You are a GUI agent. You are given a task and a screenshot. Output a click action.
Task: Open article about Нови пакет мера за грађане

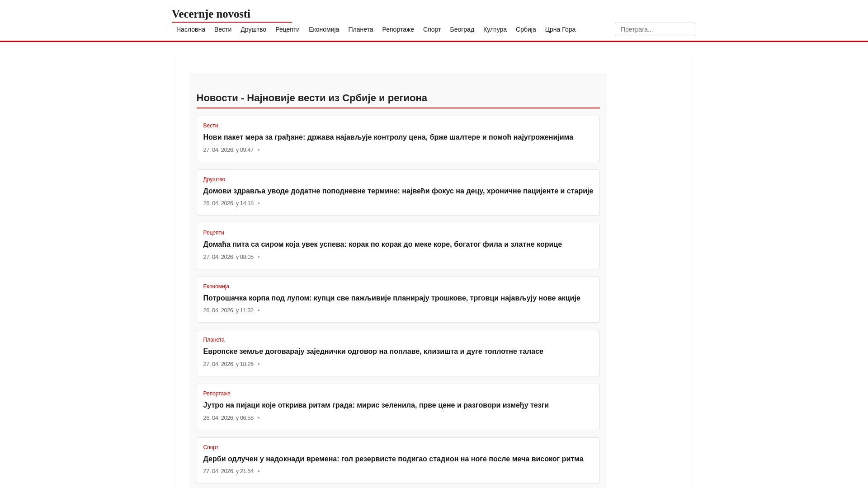coord(388,137)
